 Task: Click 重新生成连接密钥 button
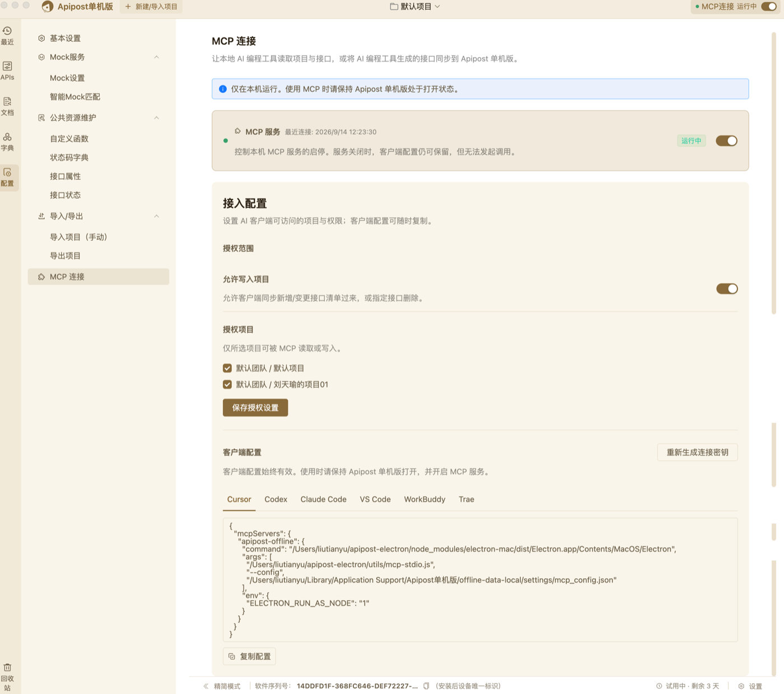coord(697,452)
